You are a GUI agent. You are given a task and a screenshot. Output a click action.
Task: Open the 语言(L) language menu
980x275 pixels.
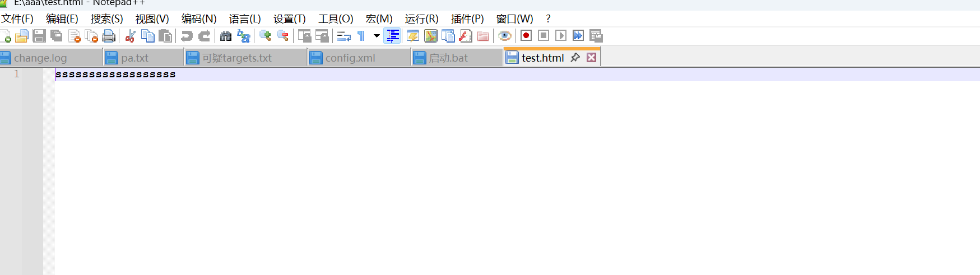point(245,19)
